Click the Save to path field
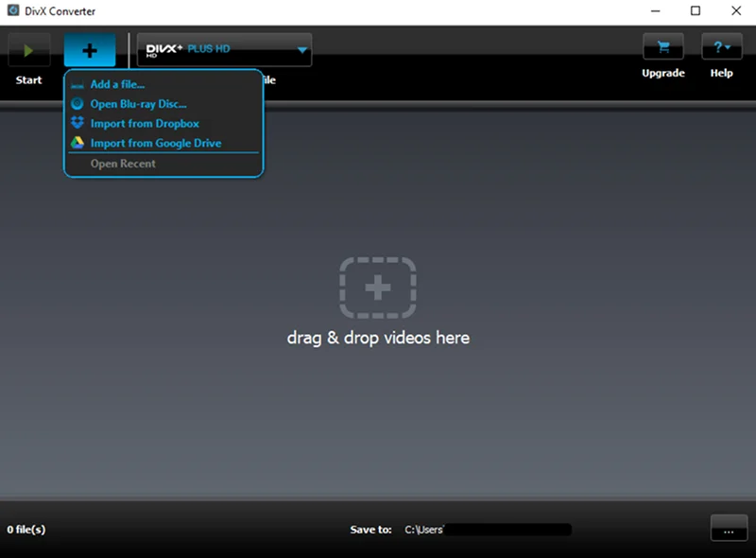 tap(488, 530)
